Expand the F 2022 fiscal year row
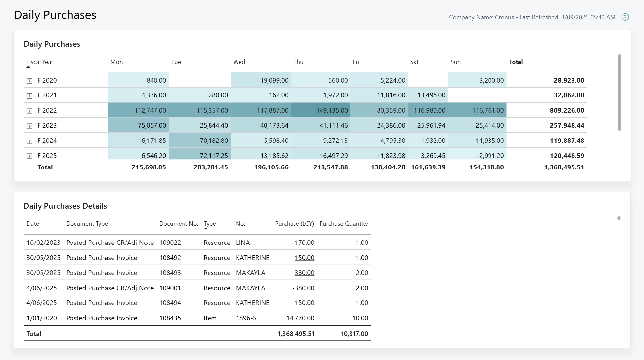The width and height of the screenshot is (644, 360). (x=29, y=110)
